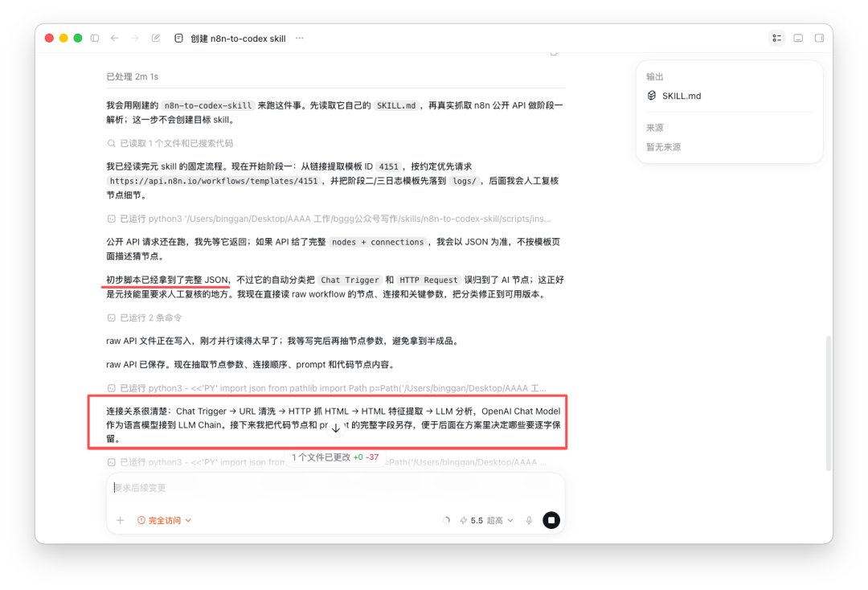The height and width of the screenshot is (590, 868).
Task: Expand 已读取 1 个文件和已搜索代码 entry
Action: click(170, 143)
